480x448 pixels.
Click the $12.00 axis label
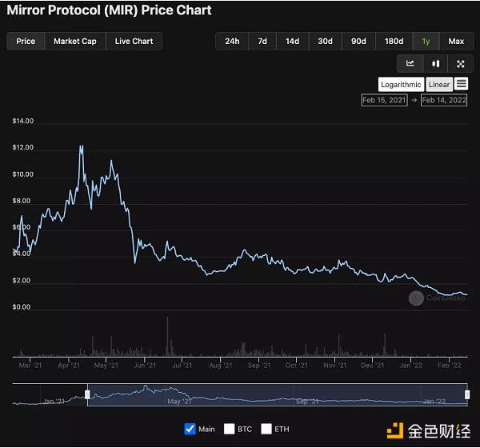pos(23,147)
